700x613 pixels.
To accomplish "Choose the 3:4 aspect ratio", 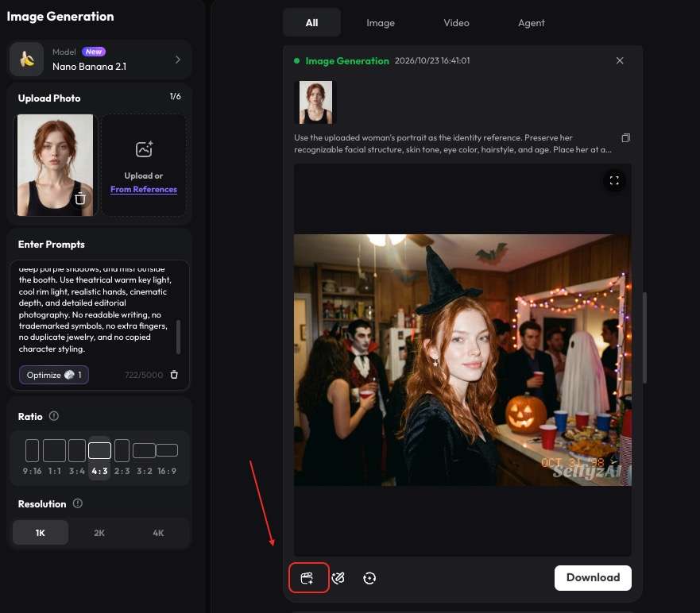I will tap(77, 457).
